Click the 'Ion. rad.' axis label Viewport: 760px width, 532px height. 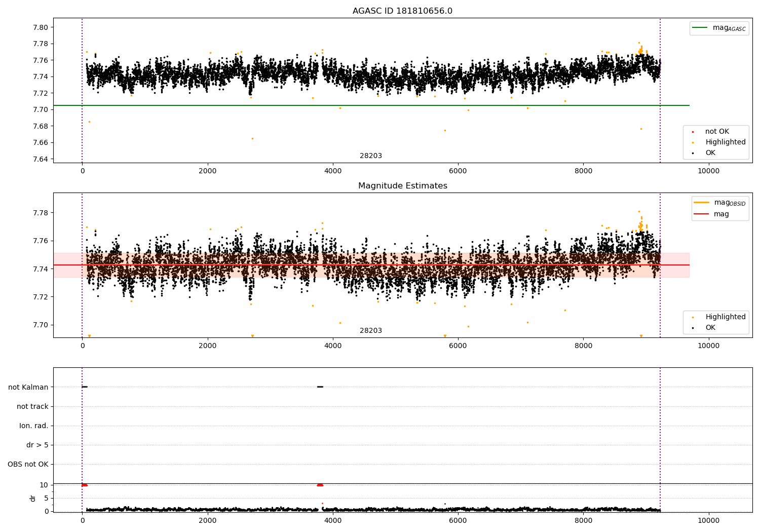pyautogui.click(x=34, y=426)
